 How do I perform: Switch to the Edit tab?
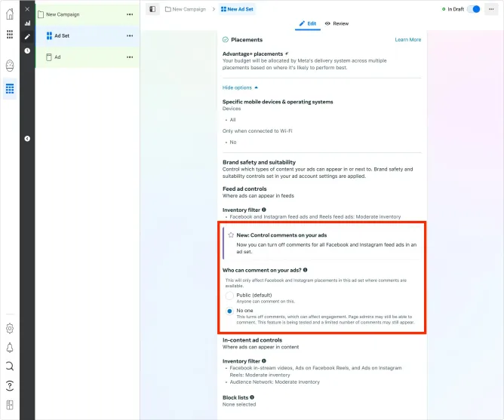308,23
